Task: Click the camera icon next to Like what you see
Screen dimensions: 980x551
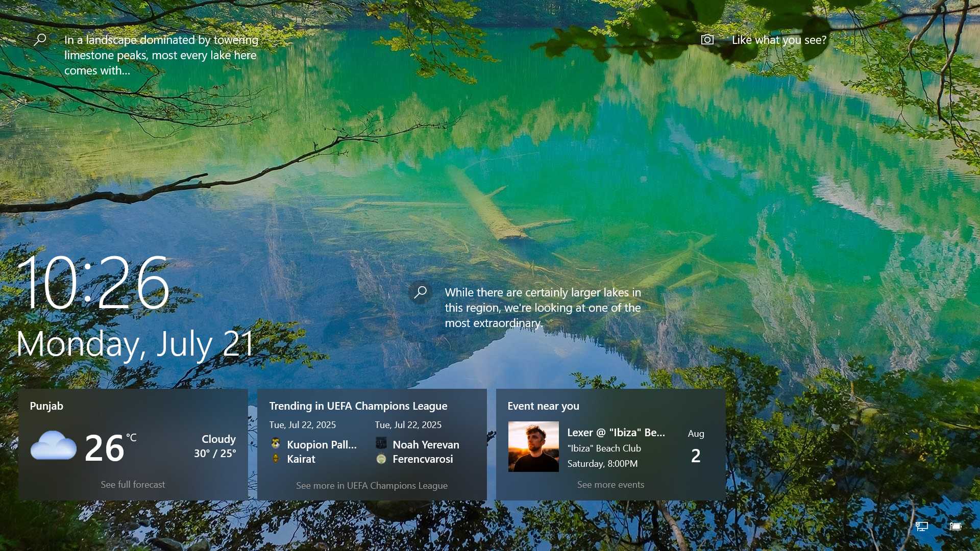Action: coord(707,40)
